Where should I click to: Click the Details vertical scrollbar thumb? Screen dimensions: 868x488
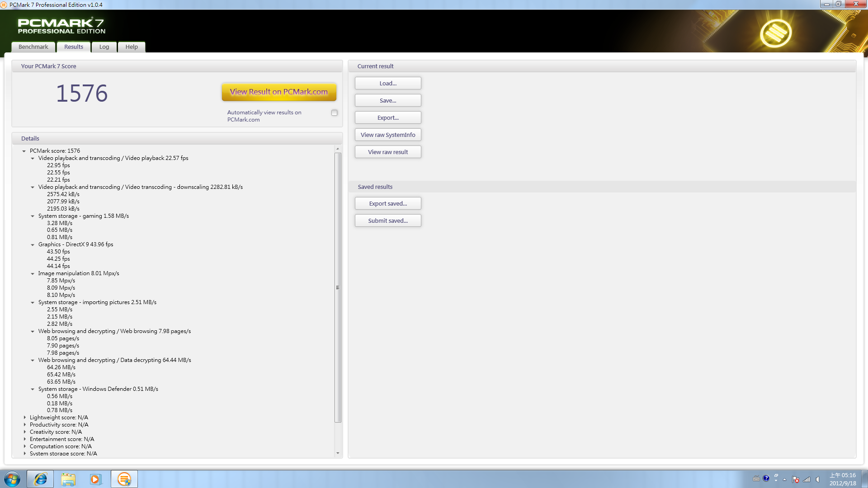coord(338,287)
